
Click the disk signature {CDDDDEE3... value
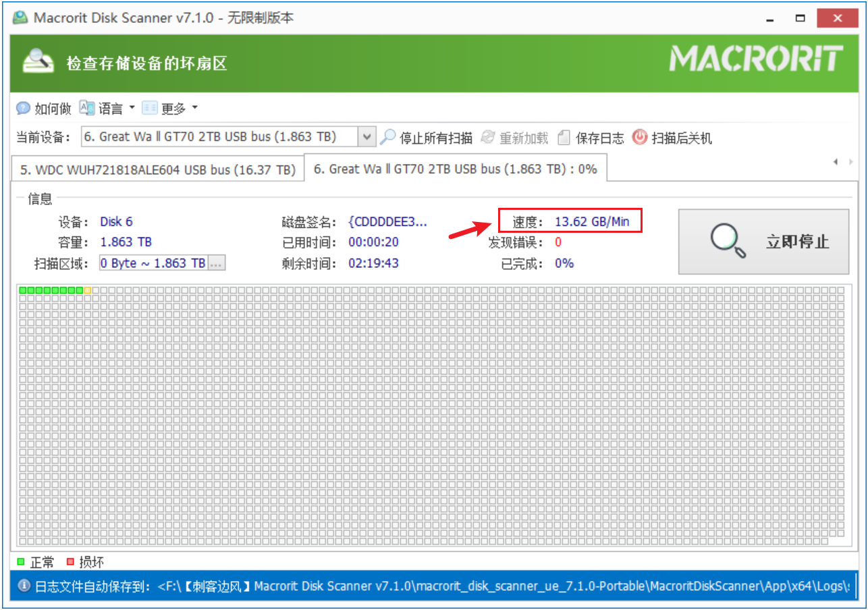[x=388, y=221]
